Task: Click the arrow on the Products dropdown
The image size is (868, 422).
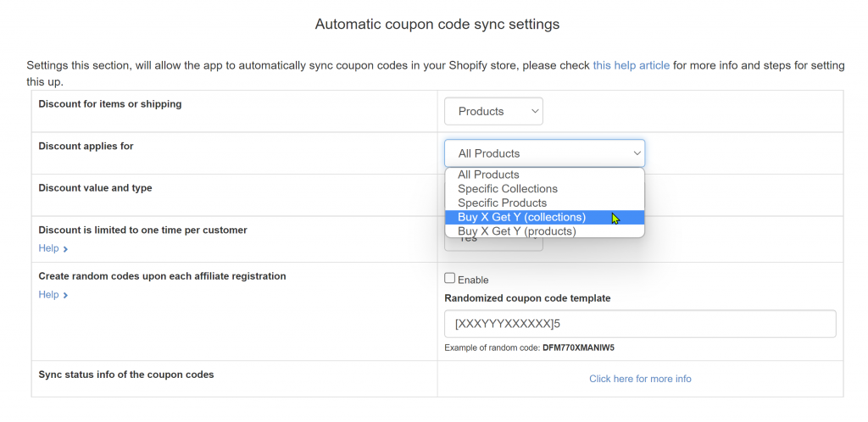Action: 533,111
